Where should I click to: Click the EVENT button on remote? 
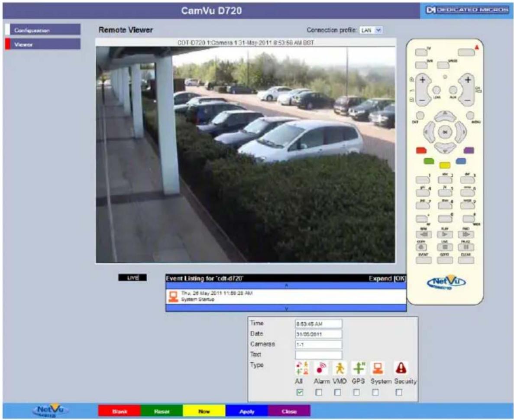click(x=423, y=260)
